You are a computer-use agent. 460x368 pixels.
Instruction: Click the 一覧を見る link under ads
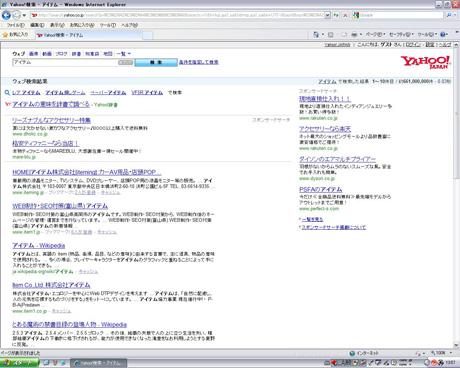click(x=312, y=219)
